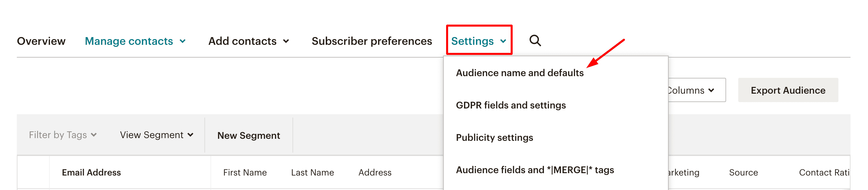This screenshot has width=868, height=190.
Task: Collapse the Settings dropdown menu
Action: (x=478, y=41)
